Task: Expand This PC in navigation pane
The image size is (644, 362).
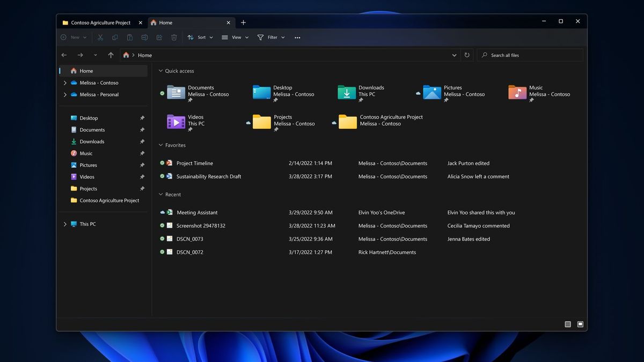Action: coord(65,224)
